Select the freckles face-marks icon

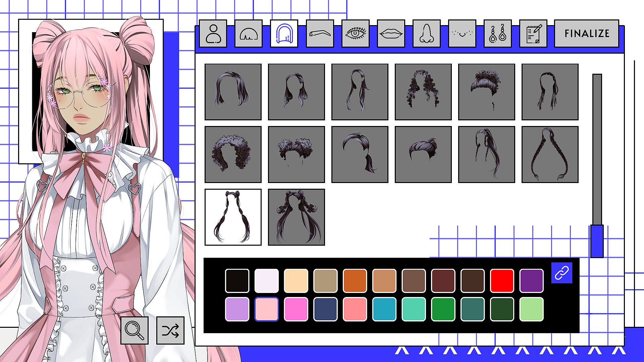[462, 34]
